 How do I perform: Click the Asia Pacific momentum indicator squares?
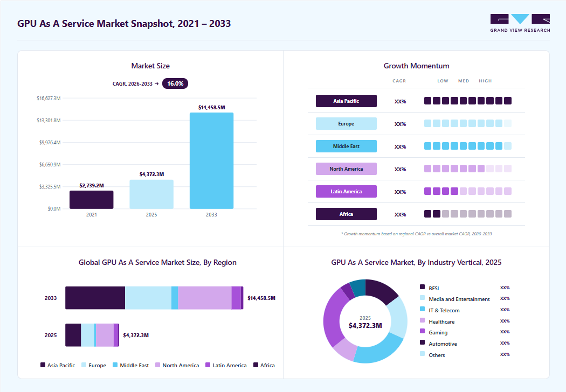(467, 101)
